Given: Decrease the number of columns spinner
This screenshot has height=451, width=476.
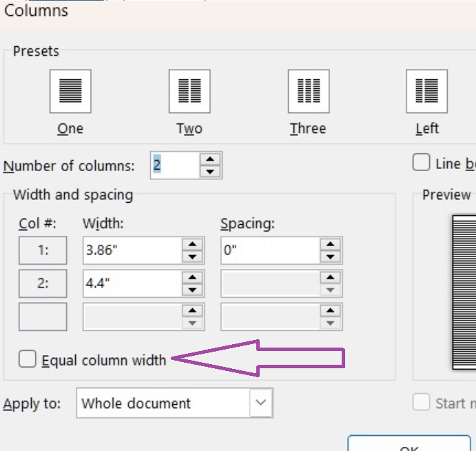Looking at the screenshot, I should (210, 172).
